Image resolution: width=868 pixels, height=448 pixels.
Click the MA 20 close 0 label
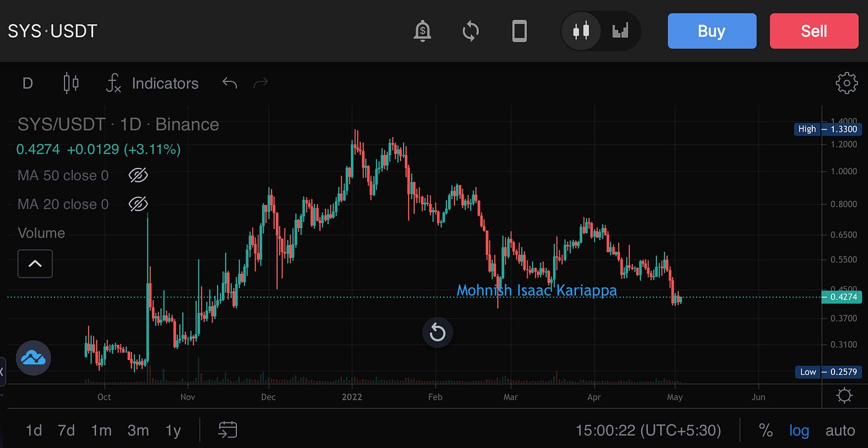coord(63,204)
